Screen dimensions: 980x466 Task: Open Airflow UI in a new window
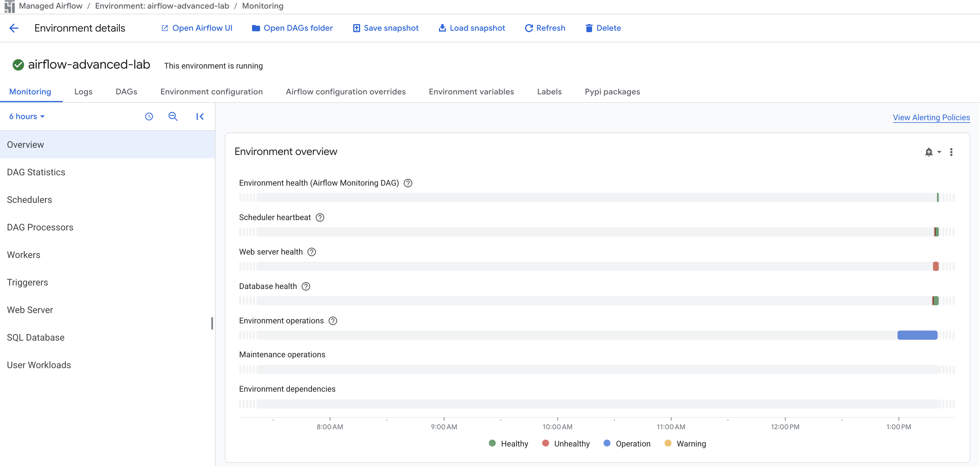click(196, 28)
